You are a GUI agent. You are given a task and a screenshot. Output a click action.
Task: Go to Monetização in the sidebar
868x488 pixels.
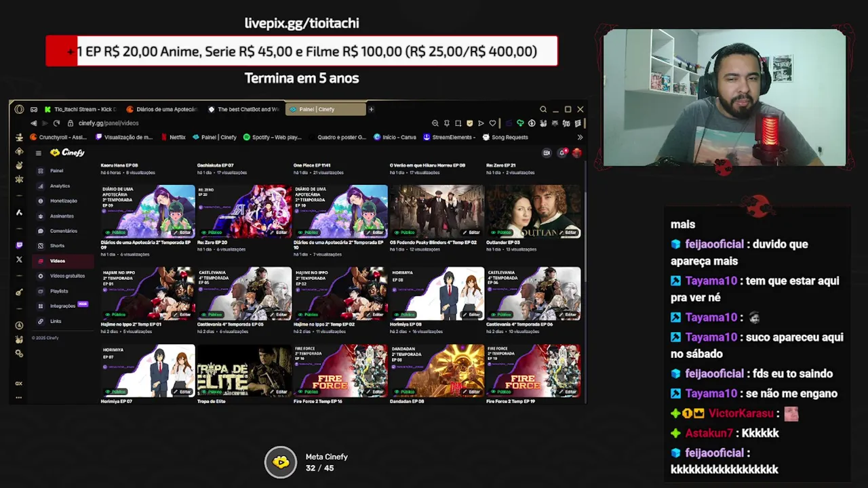63,201
